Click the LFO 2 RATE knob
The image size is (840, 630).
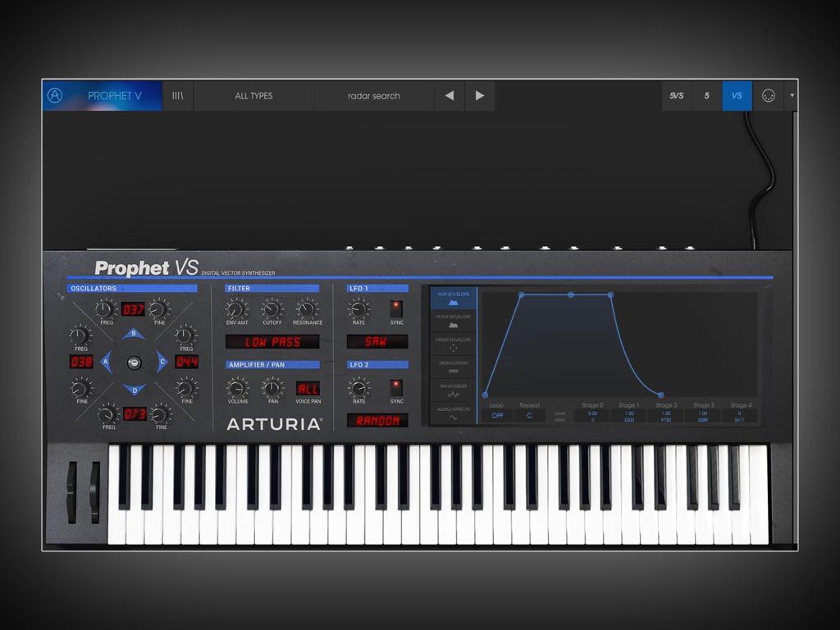pyautogui.click(x=358, y=387)
